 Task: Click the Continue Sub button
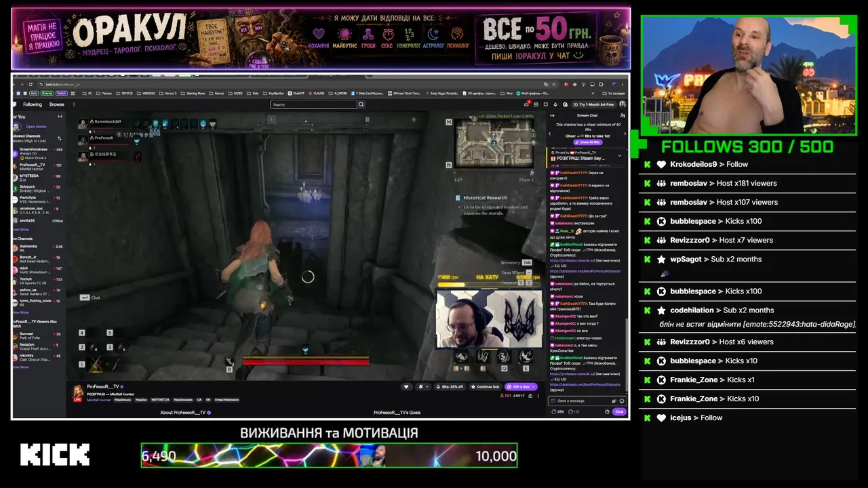[485, 386]
